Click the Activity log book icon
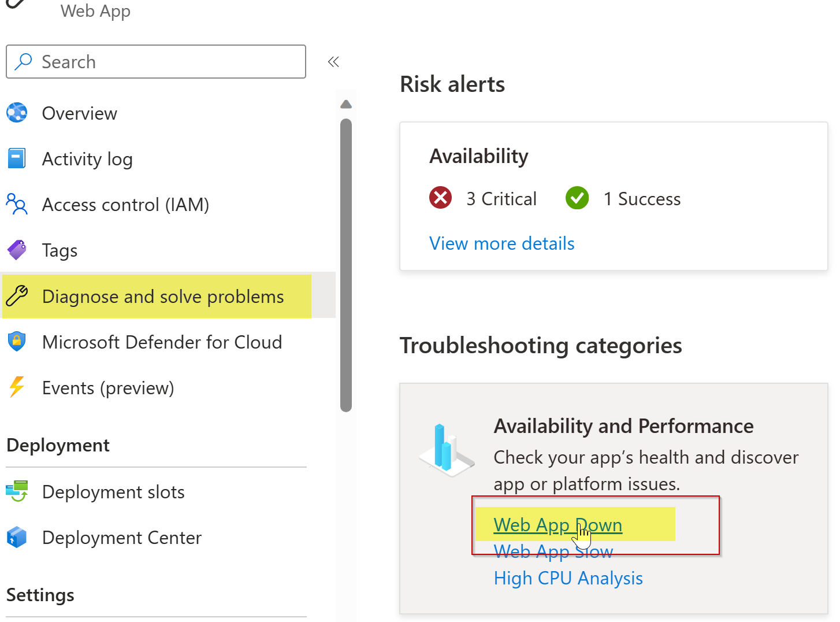The image size is (840, 622). point(17,158)
